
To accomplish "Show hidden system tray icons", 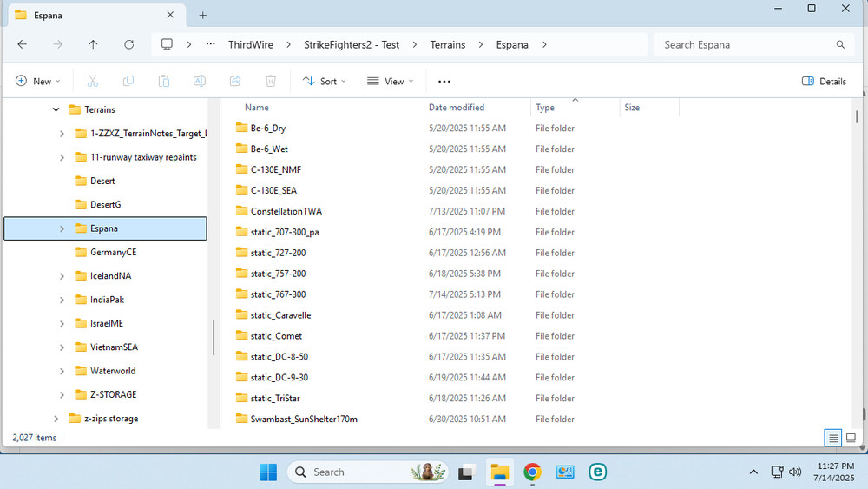I will (753, 472).
